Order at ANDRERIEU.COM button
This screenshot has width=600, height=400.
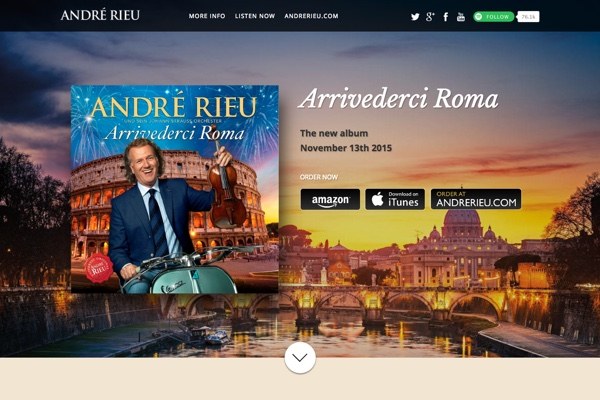click(476, 199)
